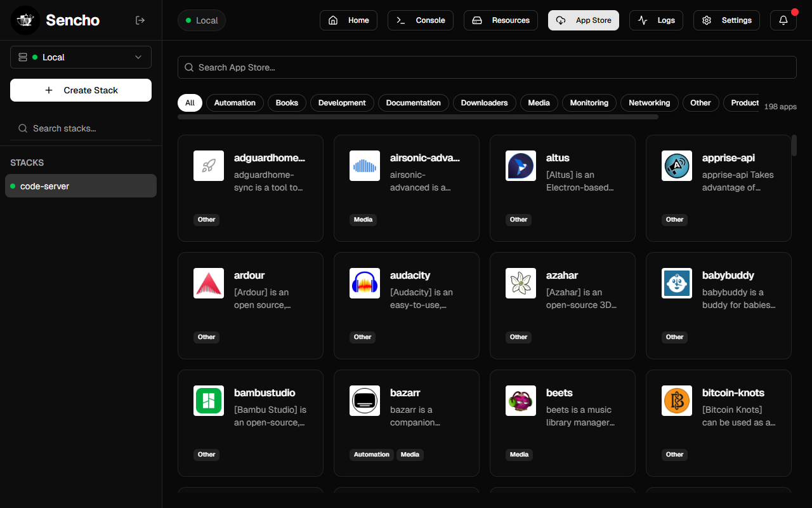Open the Console page
Image resolution: width=812 pixels, height=508 pixels.
tap(421, 20)
